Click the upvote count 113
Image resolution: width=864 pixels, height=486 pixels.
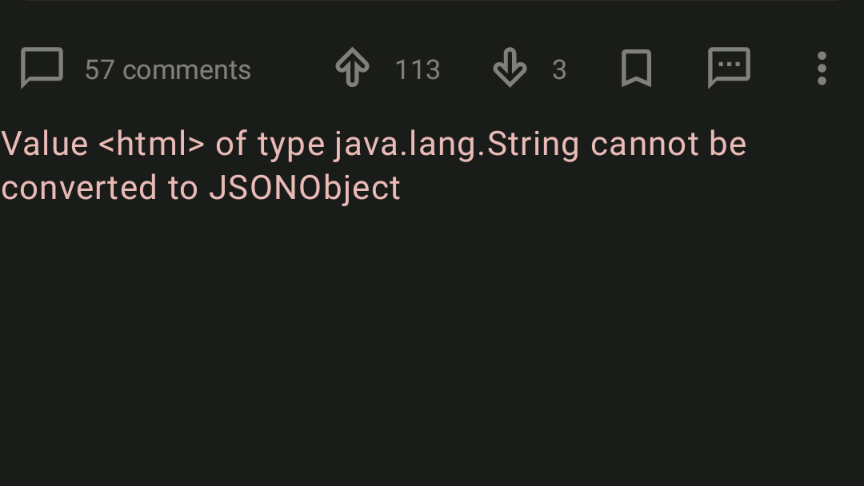pos(417,70)
